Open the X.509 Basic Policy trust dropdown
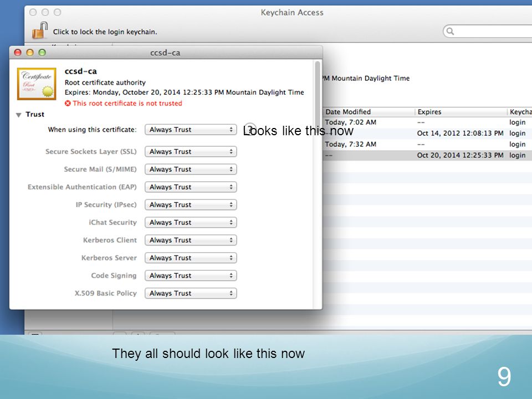The width and height of the screenshot is (532, 399). pyautogui.click(x=191, y=293)
